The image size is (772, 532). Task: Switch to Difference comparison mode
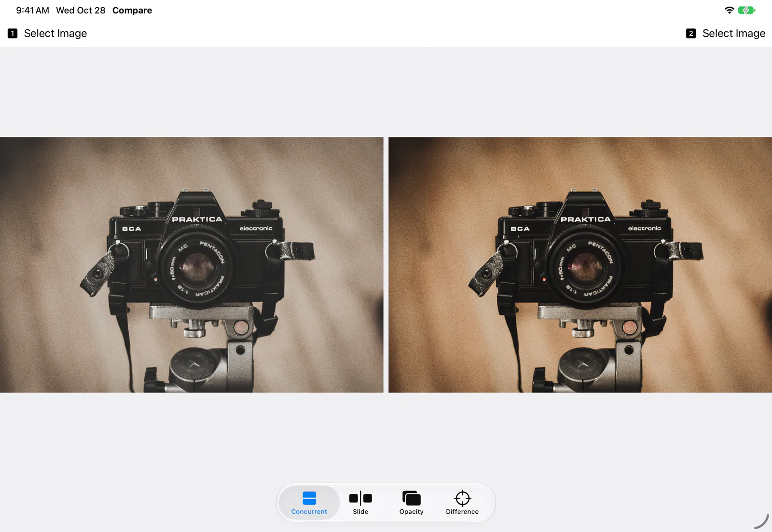click(462, 503)
